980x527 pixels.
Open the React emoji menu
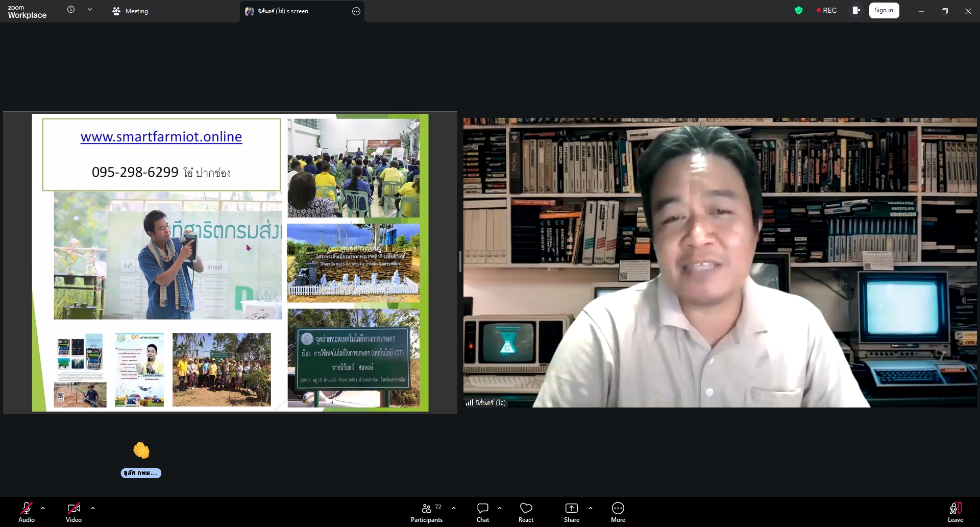tap(526, 512)
